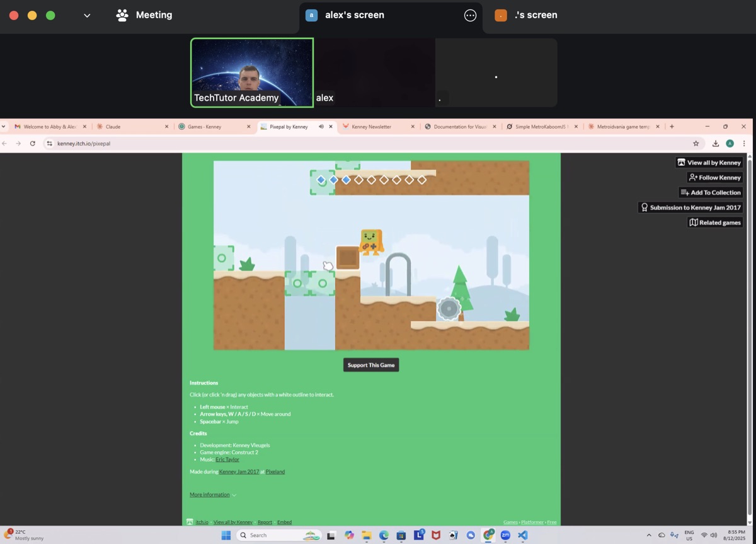The width and height of the screenshot is (756, 544).
Task: Open the Zoom app in the taskbar
Action: [505, 535]
